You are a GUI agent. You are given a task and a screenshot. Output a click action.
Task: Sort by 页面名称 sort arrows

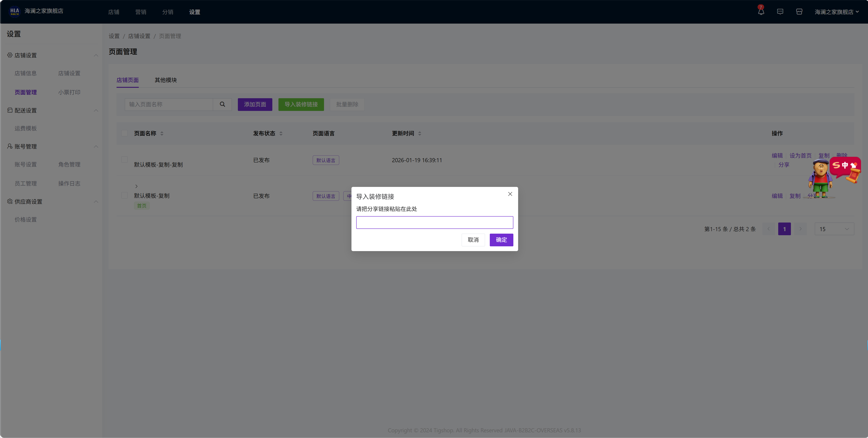[x=162, y=134]
